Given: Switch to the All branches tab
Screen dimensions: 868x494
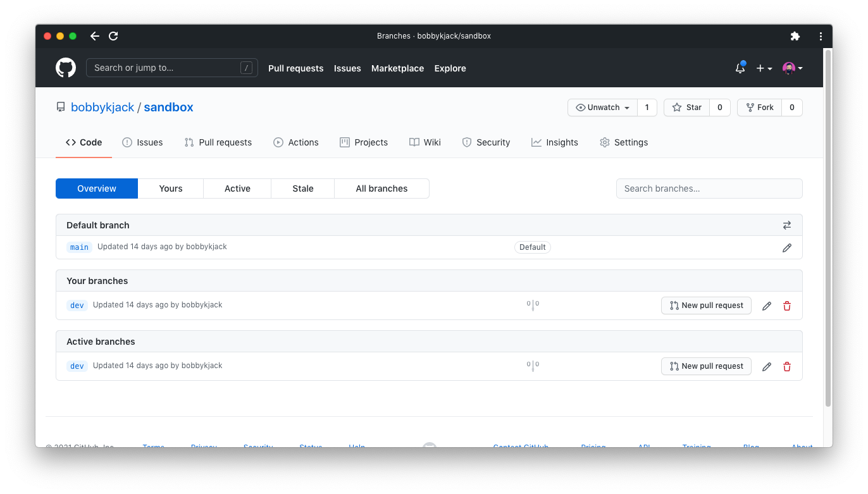Looking at the screenshot, I should pyautogui.click(x=381, y=188).
